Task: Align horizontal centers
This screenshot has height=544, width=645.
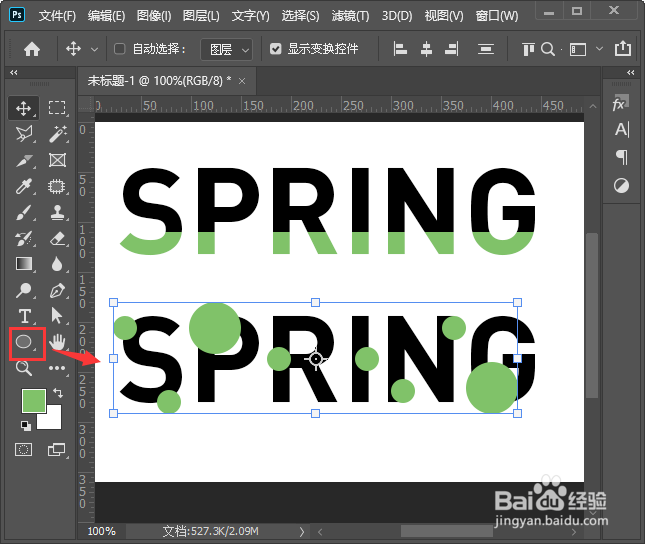Action: [426, 49]
